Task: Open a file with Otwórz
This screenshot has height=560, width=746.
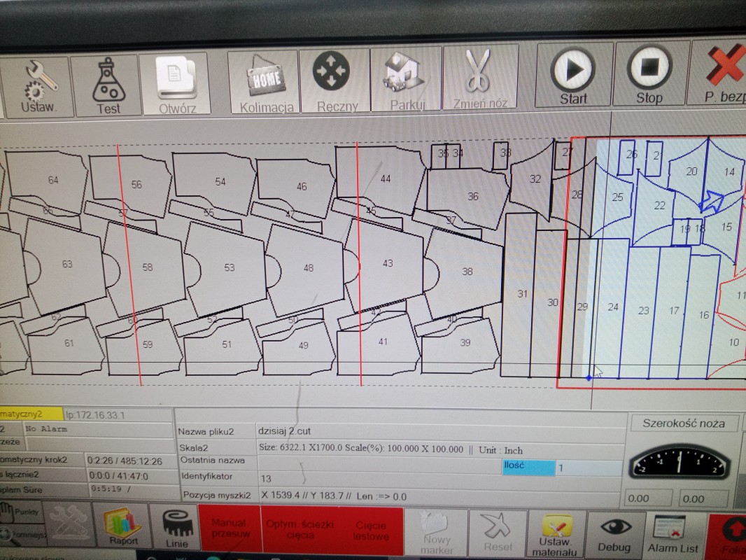Action: click(176, 84)
